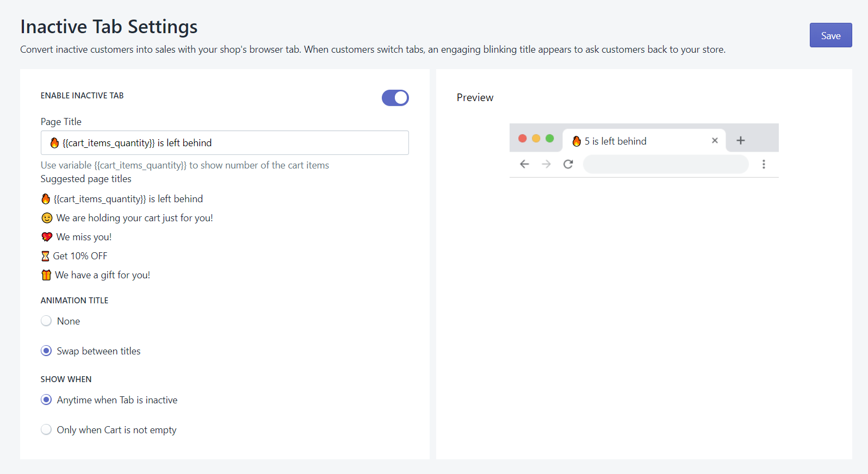Choose 'Get 10% OFF' suggested title
Screen dimensions: 868x474
point(80,256)
